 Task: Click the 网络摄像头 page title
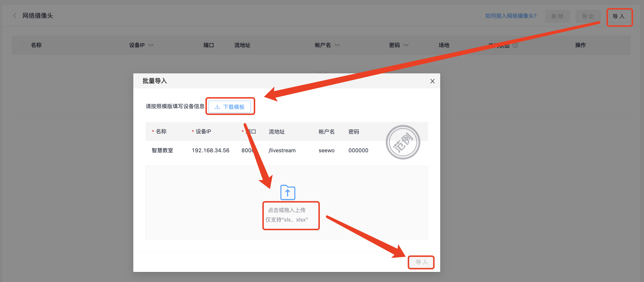[x=38, y=16]
